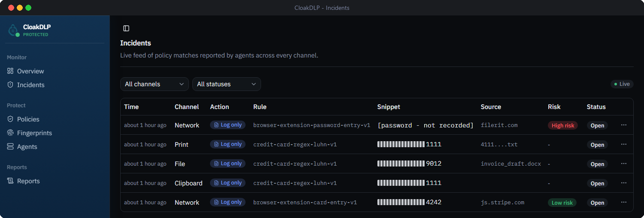Image resolution: width=644 pixels, height=218 pixels.
Task: Expand the All statuses dropdown
Action: click(227, 84)
